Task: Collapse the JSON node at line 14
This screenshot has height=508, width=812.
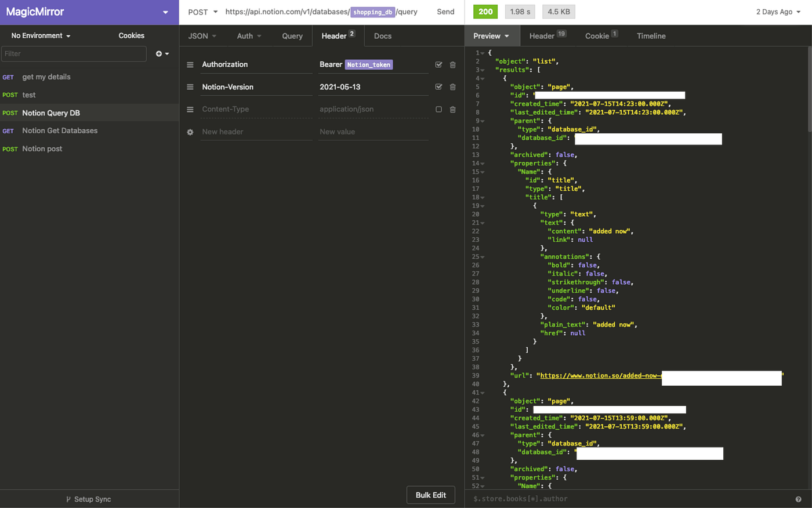Action: [x=482, y=164]
